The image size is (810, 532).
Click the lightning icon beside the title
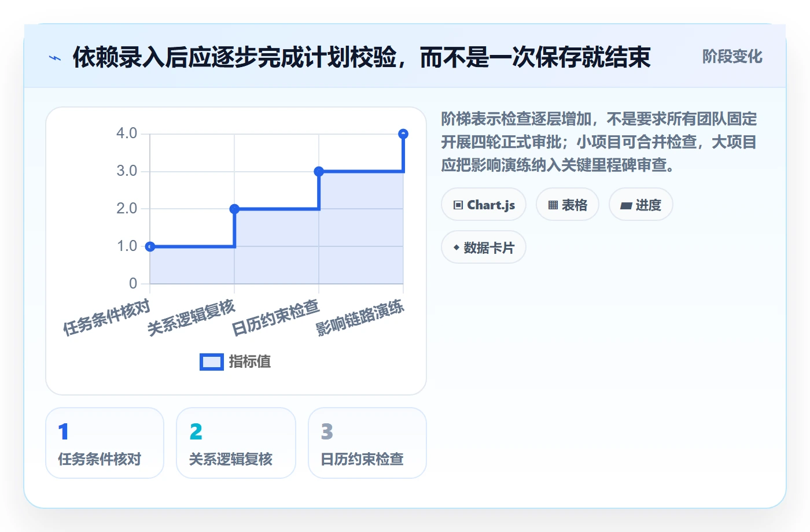coord(55,58)
